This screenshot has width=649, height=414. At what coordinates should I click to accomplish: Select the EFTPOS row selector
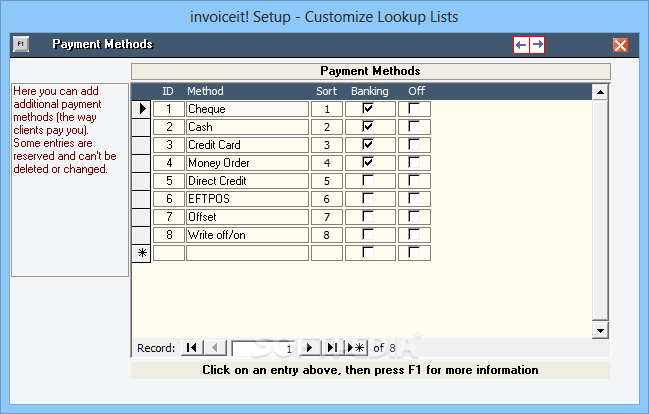click(x=141, y=199)
